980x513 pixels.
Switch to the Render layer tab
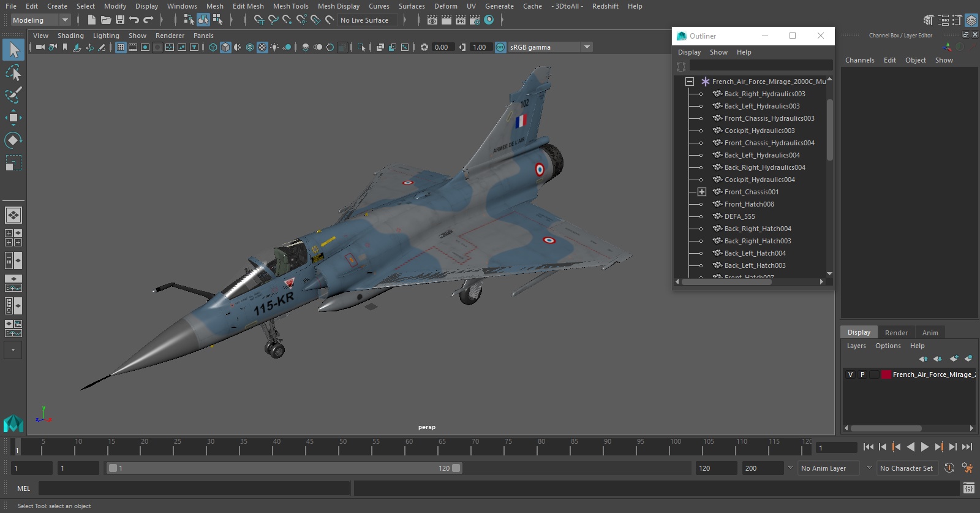coord(896,333)
